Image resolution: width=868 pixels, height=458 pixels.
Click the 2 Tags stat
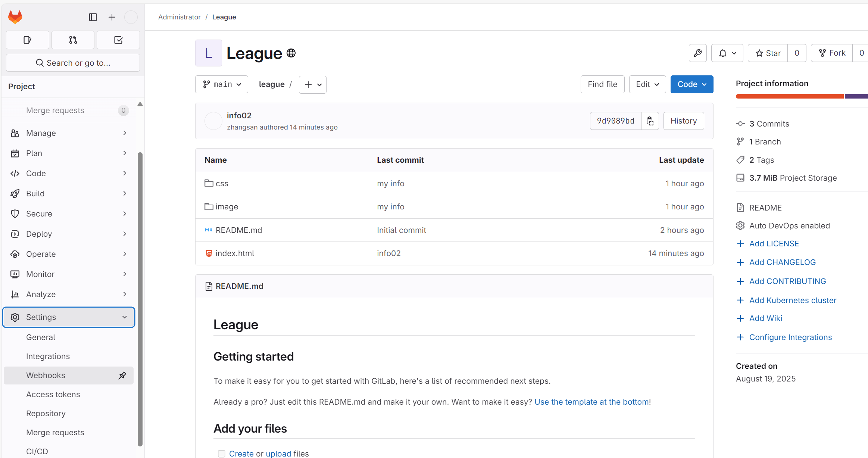coord(762,160)
